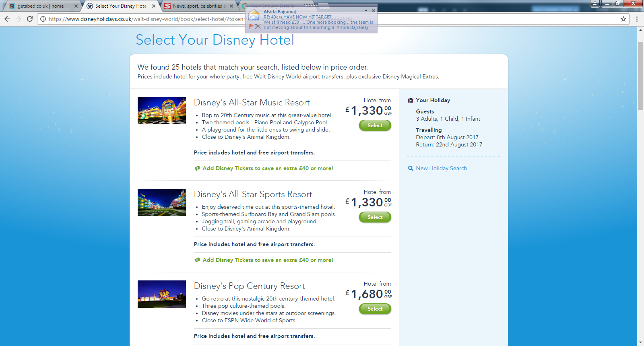The height and width of the screenshot is (346, 644).
Task: Open the notification popup options dropdown arrow
Action: pos(366,10)
